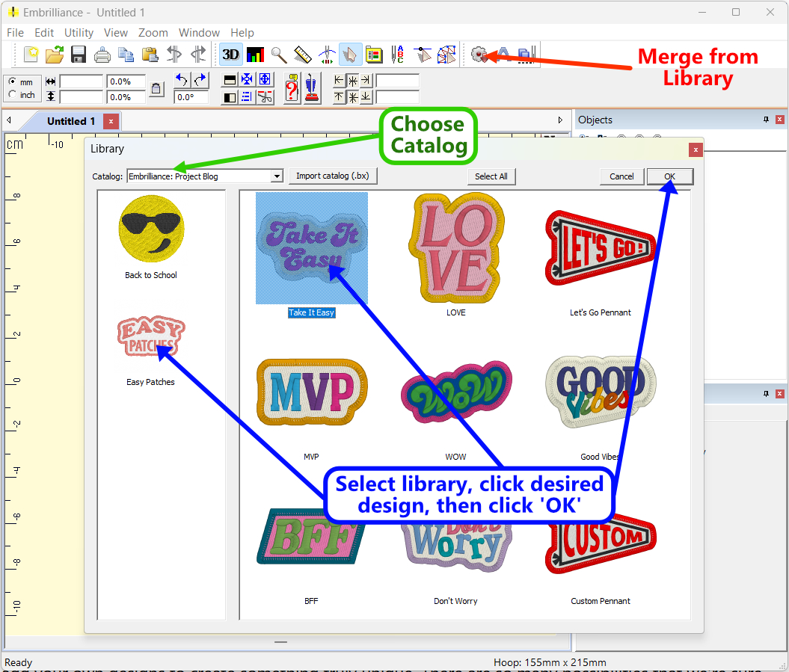Select the inch radio button
The image size is (789, 672).
pyautogui.click(x=13, y=95)
